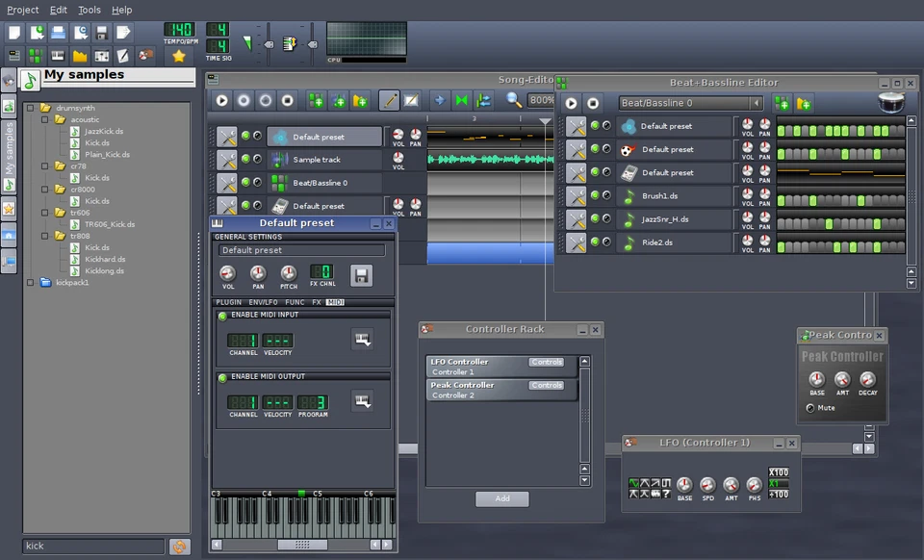
Task: Select edit mode in the Song Editor toolbar
Action: [x=411, y=99]
